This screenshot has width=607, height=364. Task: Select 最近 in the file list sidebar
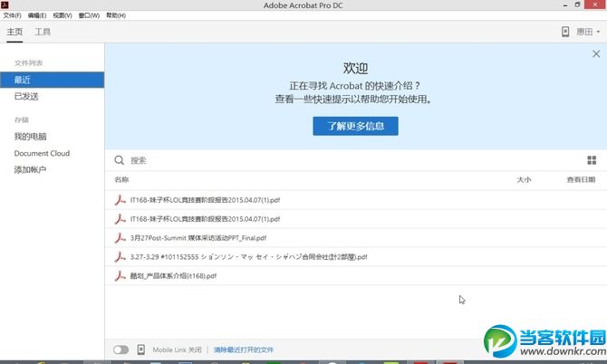[52, 80]
